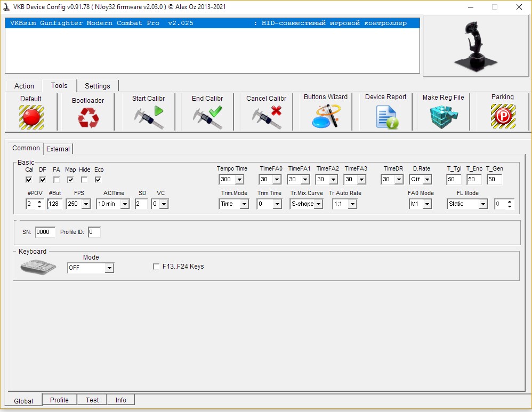Open the FA0 Mode dropdown
Image resolution: width=532 pixels, height=412 pixels.
(428, 204)
